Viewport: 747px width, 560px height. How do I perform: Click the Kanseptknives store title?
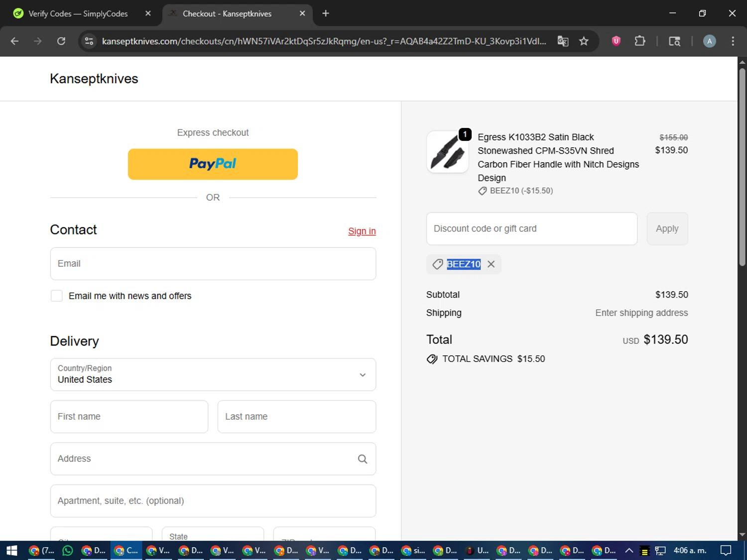click(x=94, y=79)
